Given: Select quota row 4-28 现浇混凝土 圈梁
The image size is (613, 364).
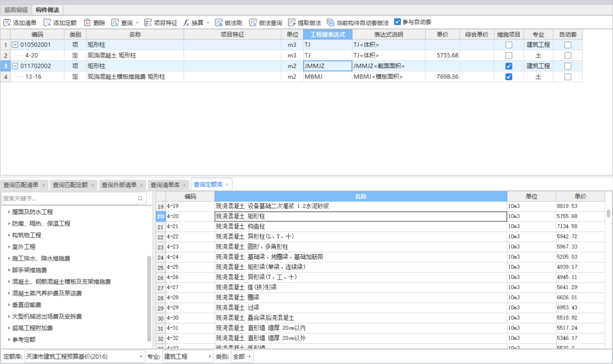Looking at the screenshot, I should [380, 297].
